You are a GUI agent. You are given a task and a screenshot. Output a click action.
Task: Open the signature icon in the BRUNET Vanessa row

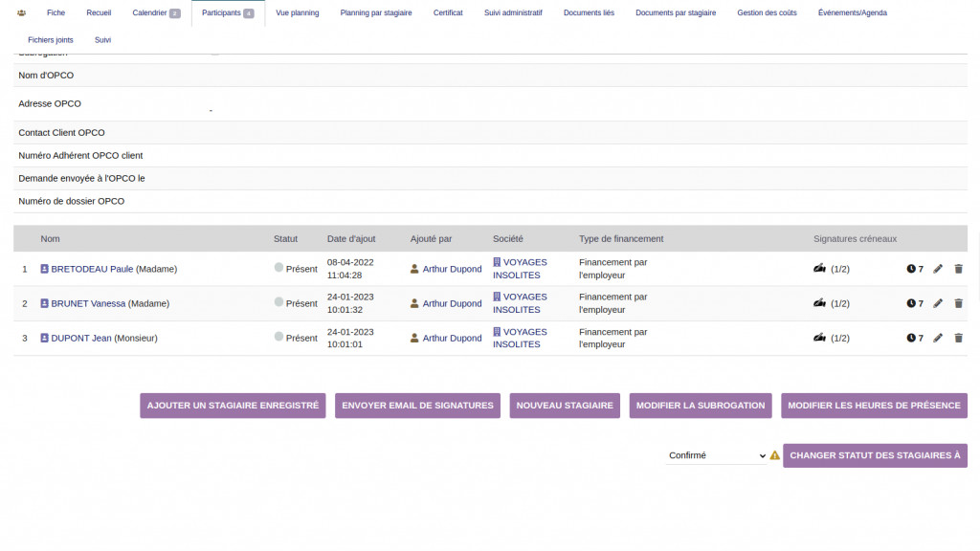[x=819, y=303]
